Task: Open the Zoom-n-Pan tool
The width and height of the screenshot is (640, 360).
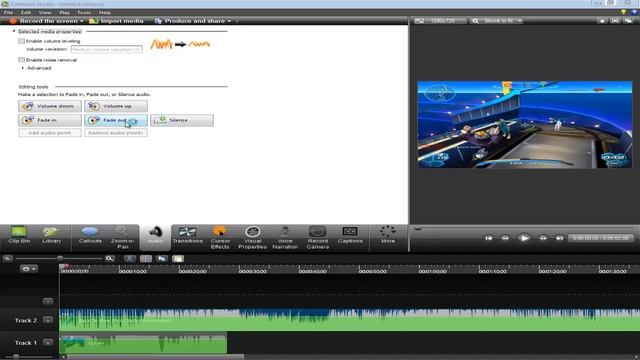Action: (x=122, y=237)
